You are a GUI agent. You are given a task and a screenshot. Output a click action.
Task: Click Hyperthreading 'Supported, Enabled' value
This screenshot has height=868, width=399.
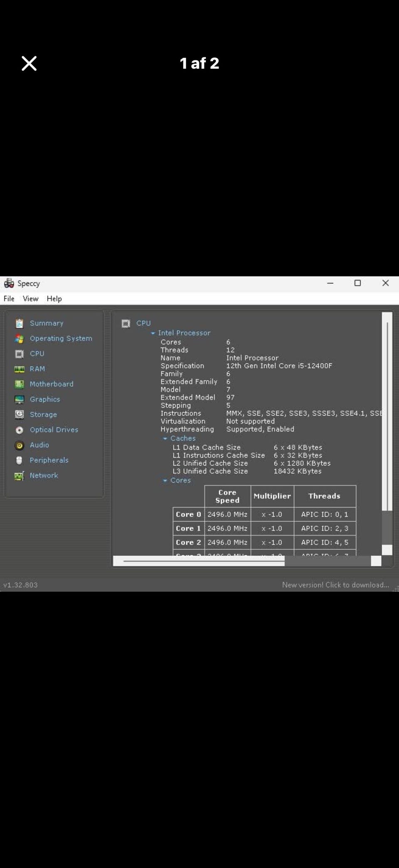click(x=260, y=429)
